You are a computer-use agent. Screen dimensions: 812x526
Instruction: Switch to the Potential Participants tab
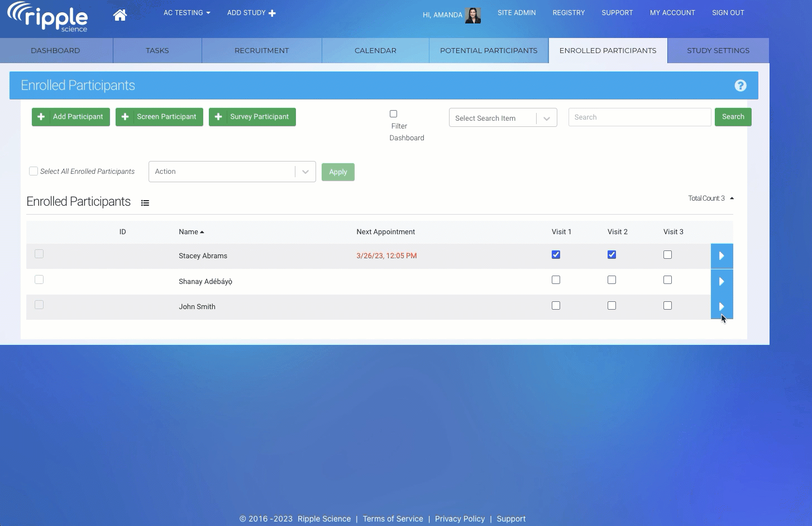[x=489, y=50]
